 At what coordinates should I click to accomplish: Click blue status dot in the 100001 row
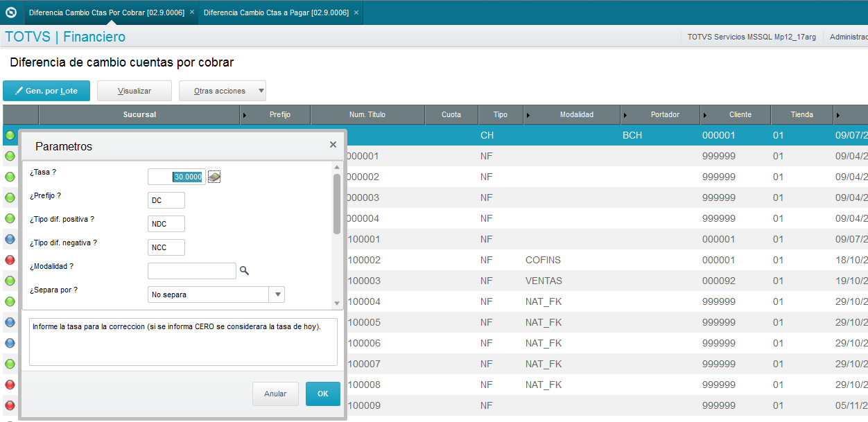10,239
